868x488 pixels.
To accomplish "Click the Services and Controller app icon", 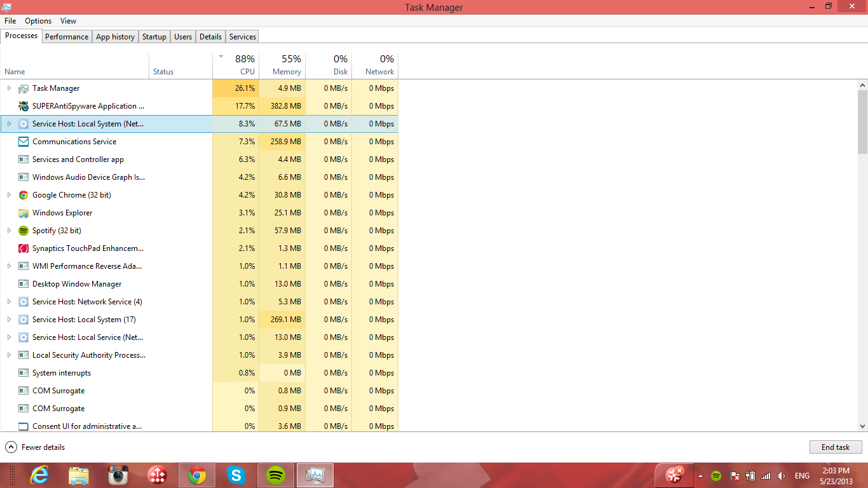I will click(x=24, y=159).
